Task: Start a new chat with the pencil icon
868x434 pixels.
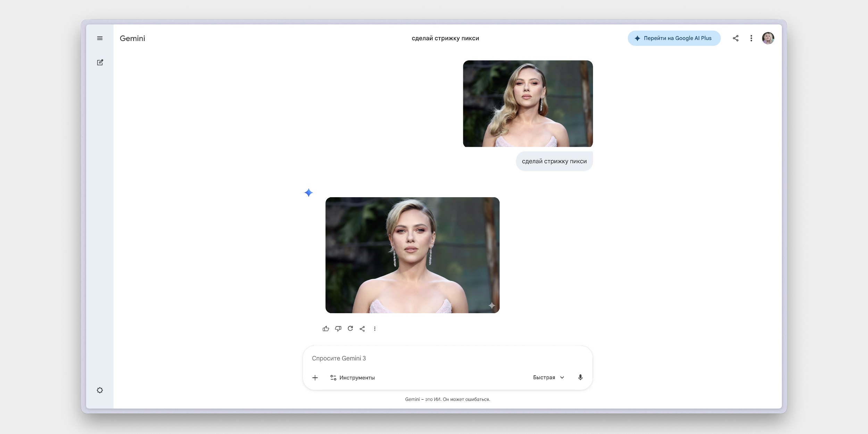Action: 100,62
